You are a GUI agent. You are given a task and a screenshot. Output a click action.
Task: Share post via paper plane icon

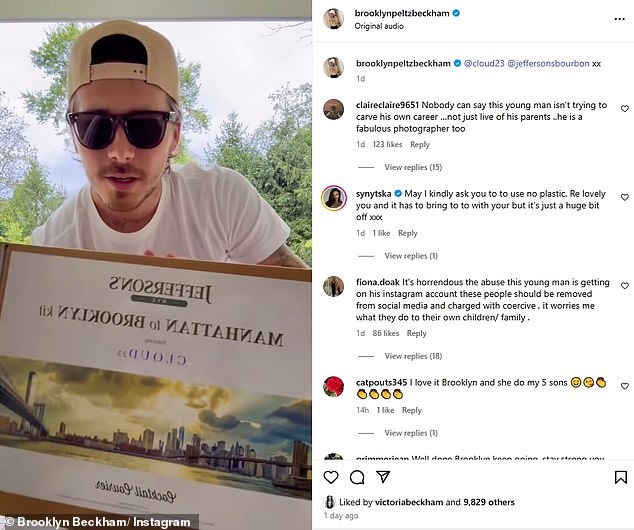(383, 477)
